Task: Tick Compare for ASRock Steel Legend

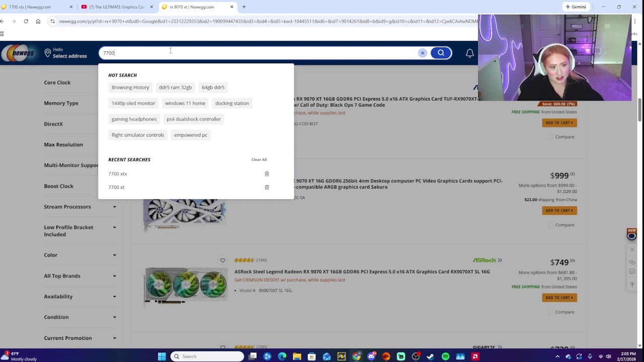Action: tap(550, 312)
